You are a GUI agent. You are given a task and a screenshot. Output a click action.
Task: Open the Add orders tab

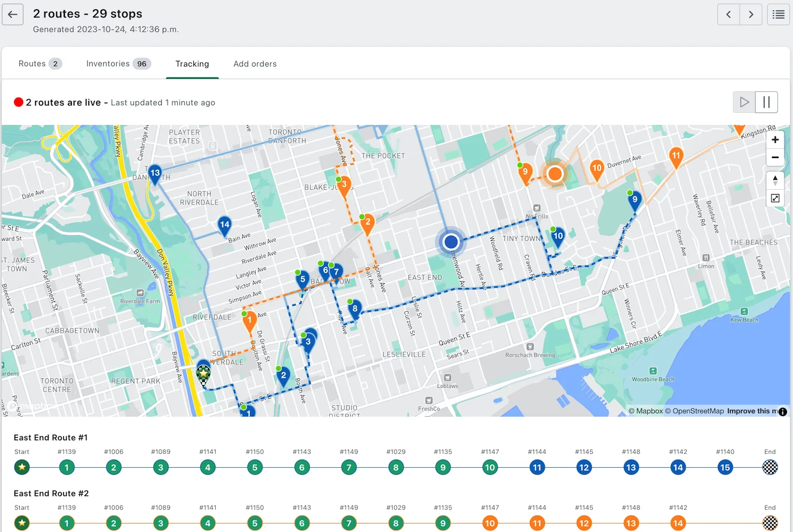point(255,64)
